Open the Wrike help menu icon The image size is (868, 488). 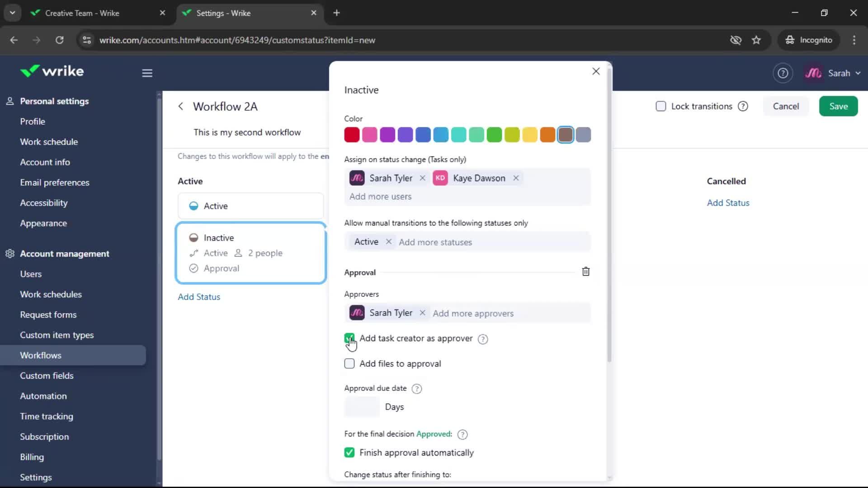point(783,73)
